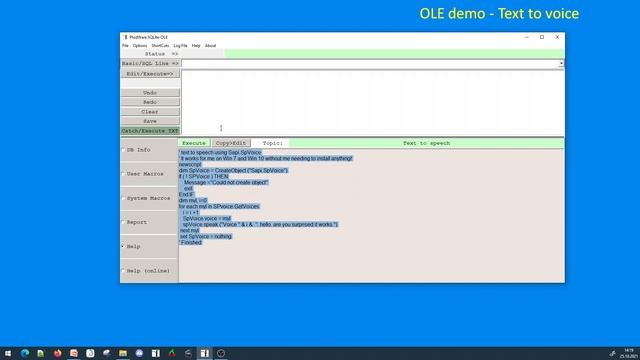Open the Windows Start menu
640x360 pixels.
pyautogui.click(x=8, y=353)
